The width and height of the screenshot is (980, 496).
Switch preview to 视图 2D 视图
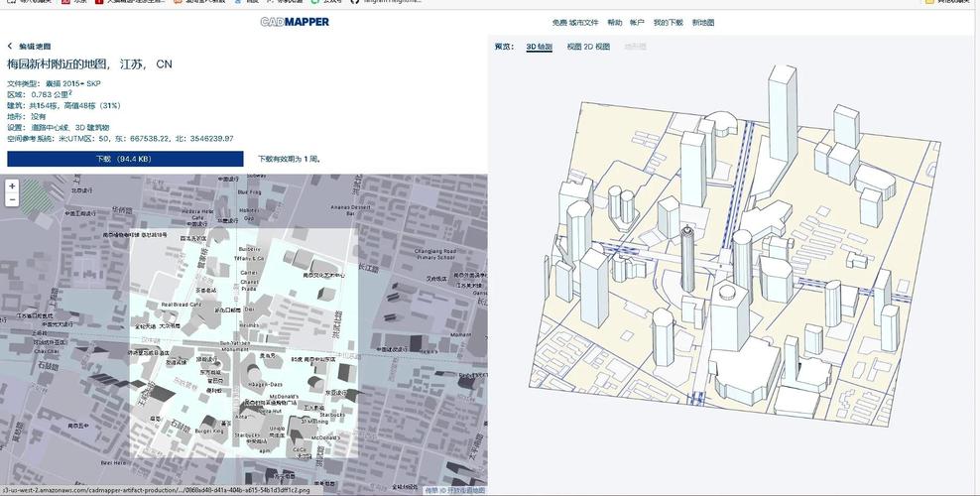click(x=588, y=47)
